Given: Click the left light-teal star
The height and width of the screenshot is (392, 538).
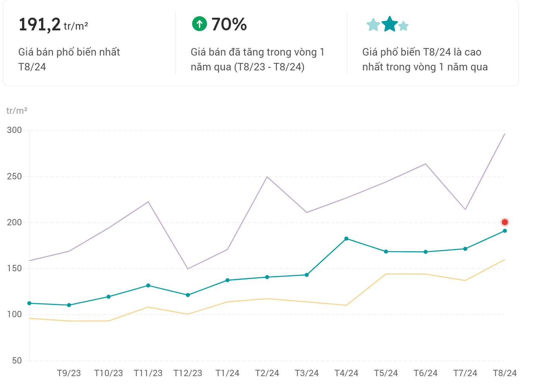Looking at the screenshot, I should 373,25.
